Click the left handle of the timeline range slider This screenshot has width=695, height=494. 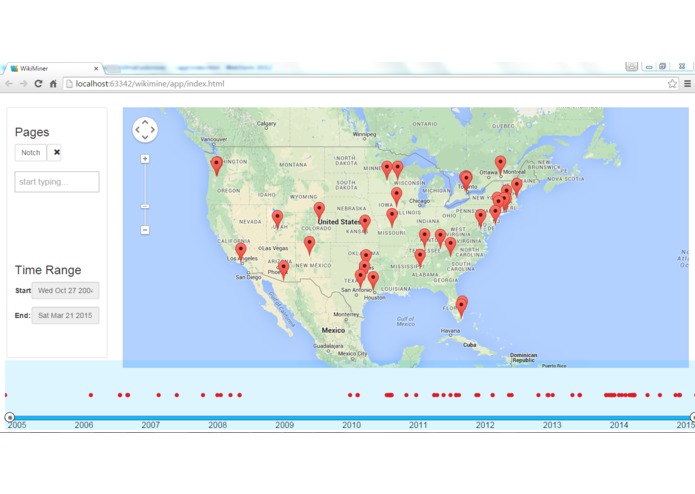point(9,417)
